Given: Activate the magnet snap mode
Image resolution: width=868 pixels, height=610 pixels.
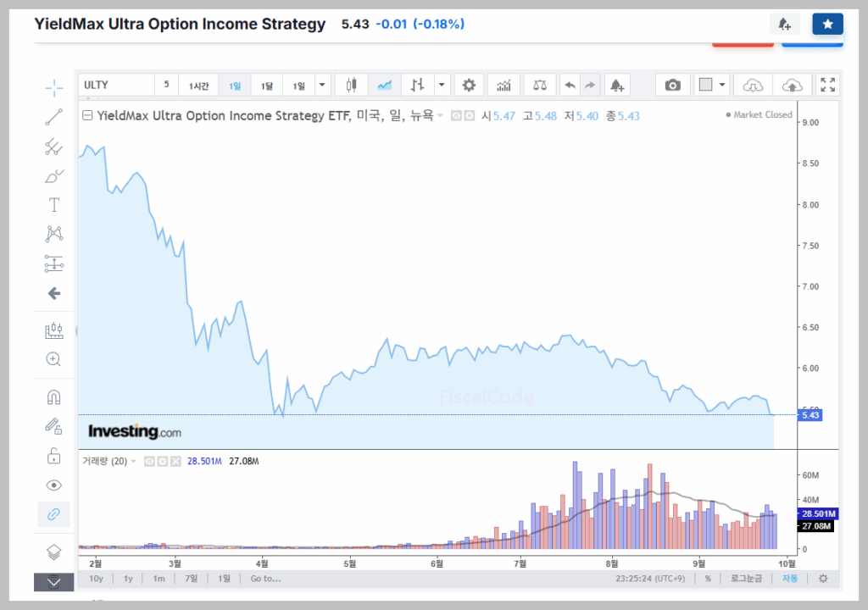Looking at the screenshot, I should [x=54, y=396].
